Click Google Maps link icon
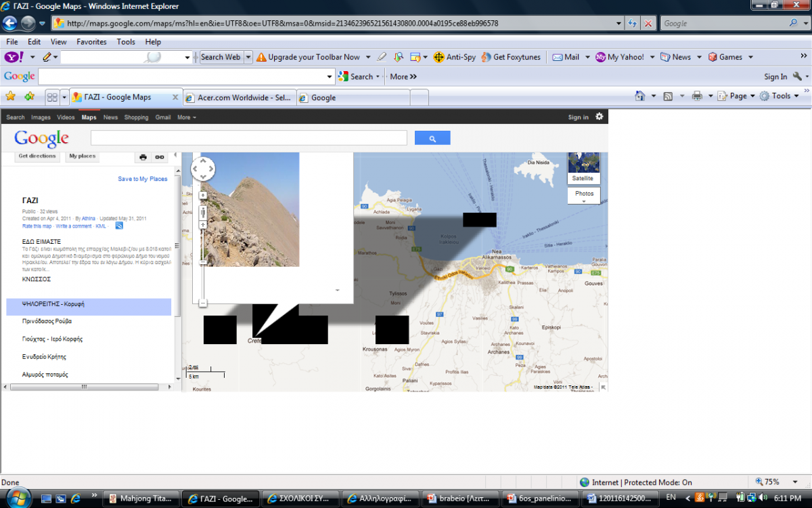Viewport: 812px width, 508px height. coord(160,157)
